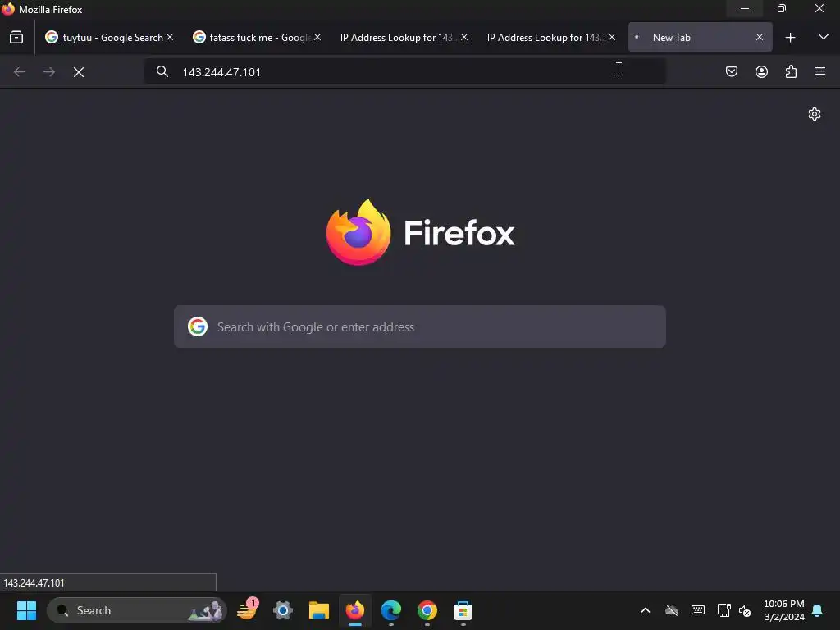
Task: Open the Firefox application menu
Action: [820, 72]
